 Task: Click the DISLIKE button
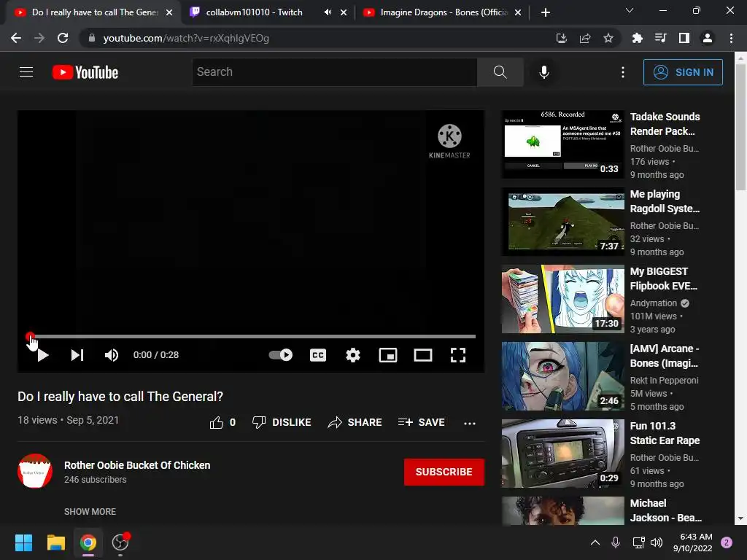pos(282,422)
